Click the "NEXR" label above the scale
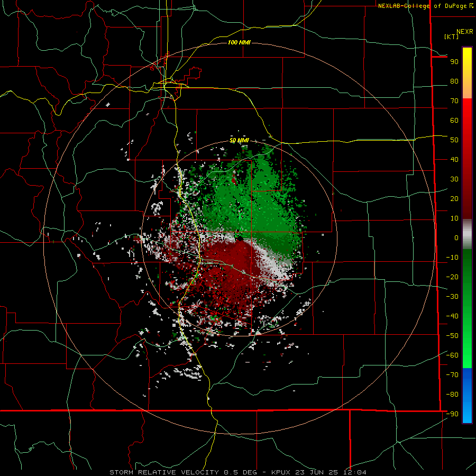The width and height of the screenshot is (476, 476). point(465,32)
